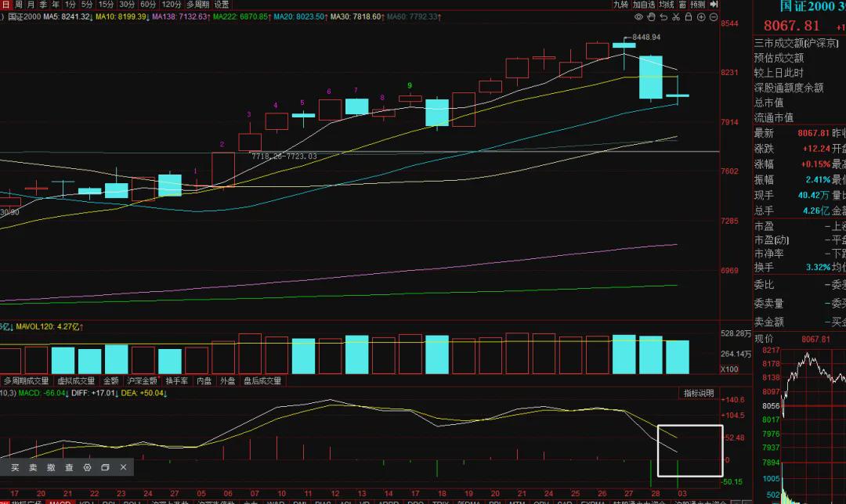
Task: Select the 换手率 turnover sub-tab
Action: [177, 380]
